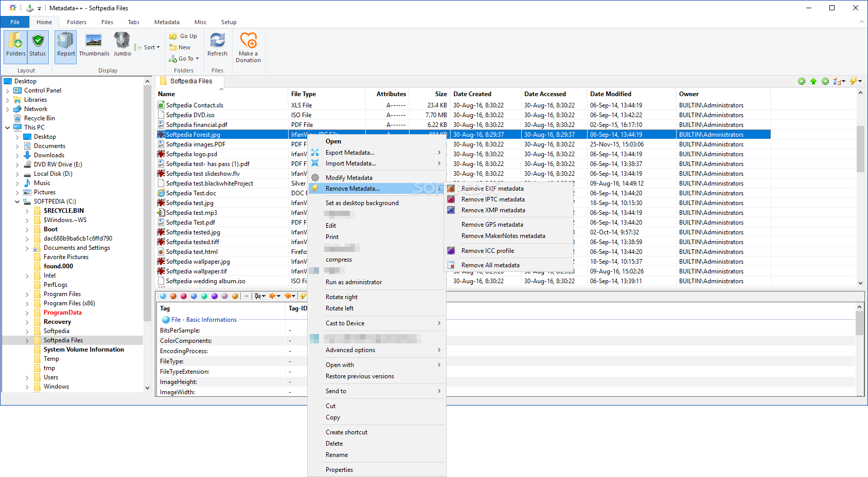Screen dimensions: 868x477
Task: Sort files by Owner column header
Action: [723, 94]
